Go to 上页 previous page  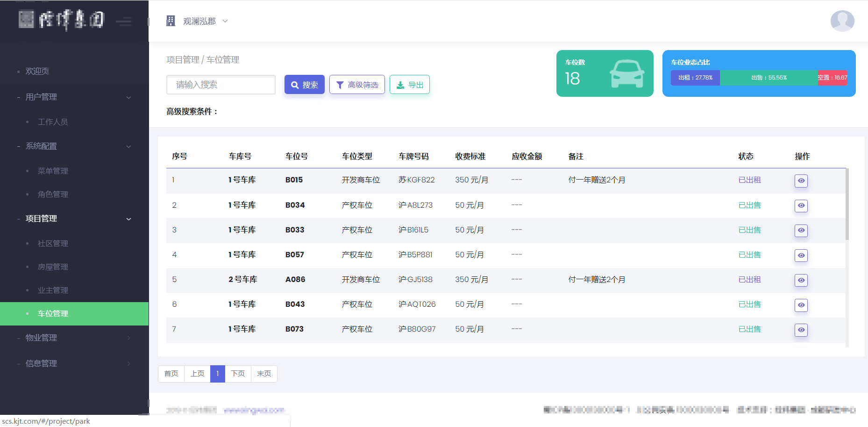[198, 374]
